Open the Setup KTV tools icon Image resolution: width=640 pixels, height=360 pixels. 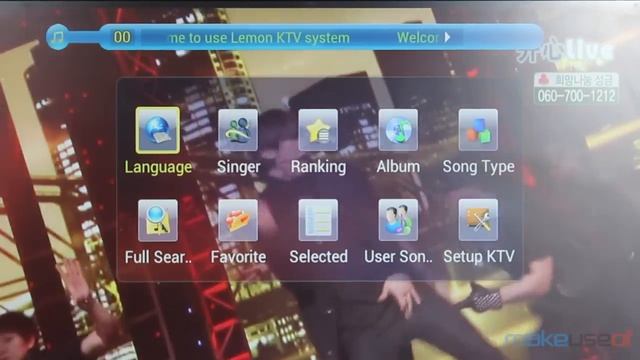point(478,220)
